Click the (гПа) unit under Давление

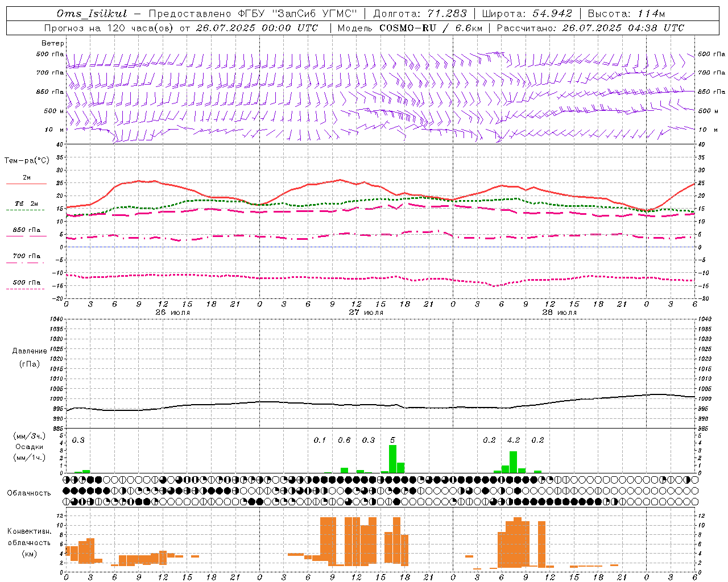[30, 364]
